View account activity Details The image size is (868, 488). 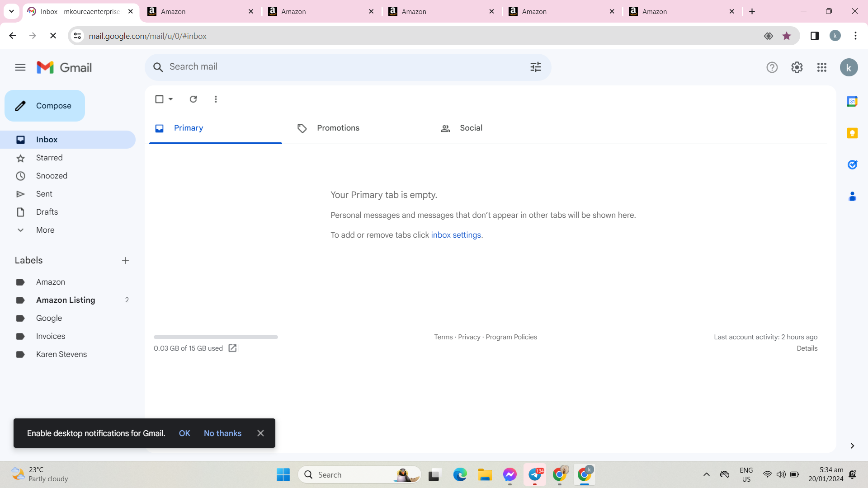pyautogui.click(x=807, y=348)
